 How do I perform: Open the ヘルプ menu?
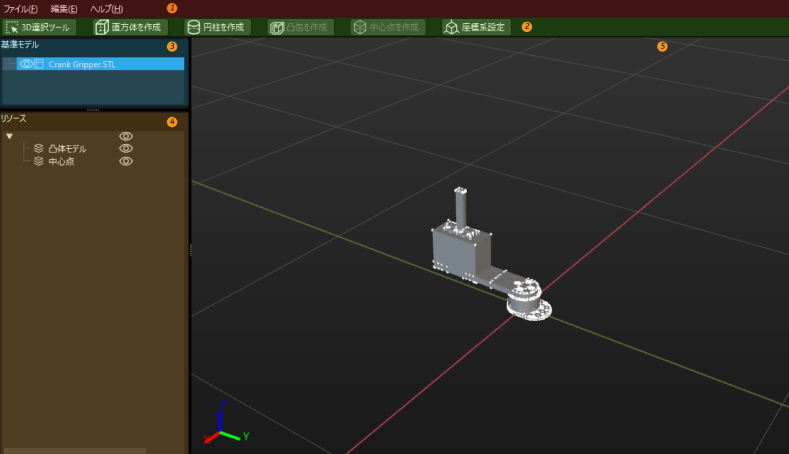(x=107, y=8)
